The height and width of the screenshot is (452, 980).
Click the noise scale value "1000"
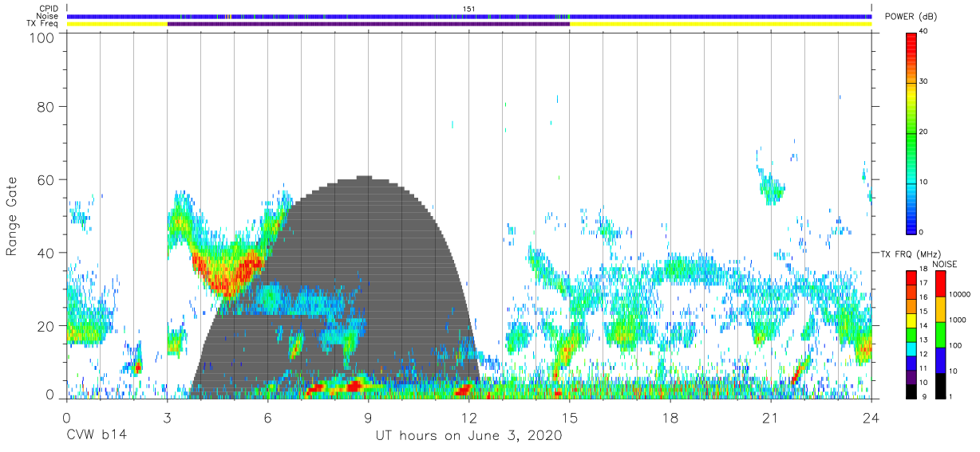958,320
